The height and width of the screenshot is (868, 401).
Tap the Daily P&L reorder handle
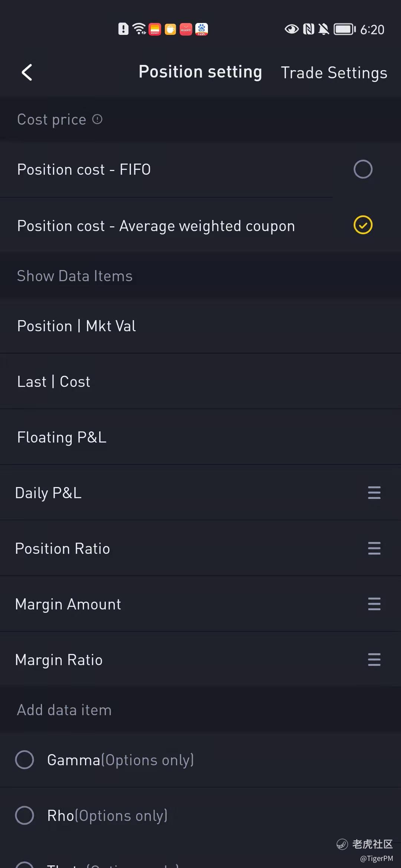pyautogui.click(x=374, y=493)
